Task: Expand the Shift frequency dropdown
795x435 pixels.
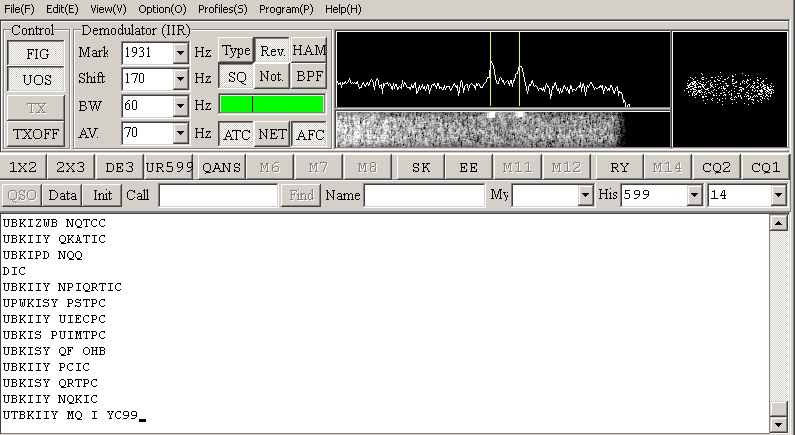Action: [x=180, y=79]
